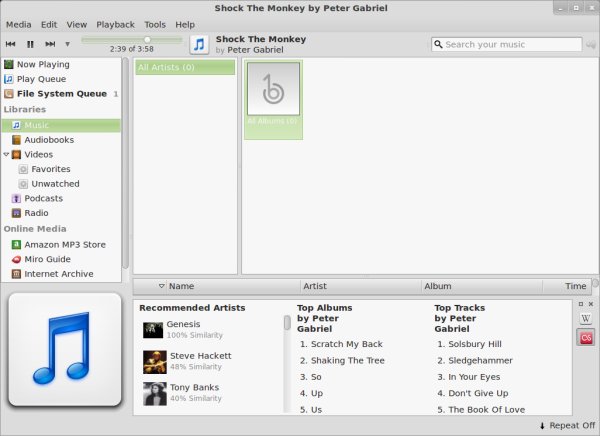
Task: Click the sidebar vertical scrollbar
Action: [126, 163]
